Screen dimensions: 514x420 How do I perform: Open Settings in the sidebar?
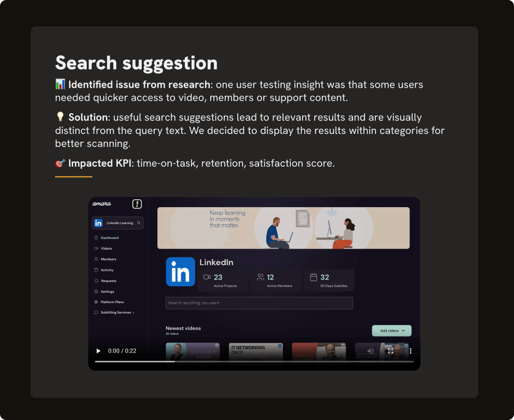107,291
